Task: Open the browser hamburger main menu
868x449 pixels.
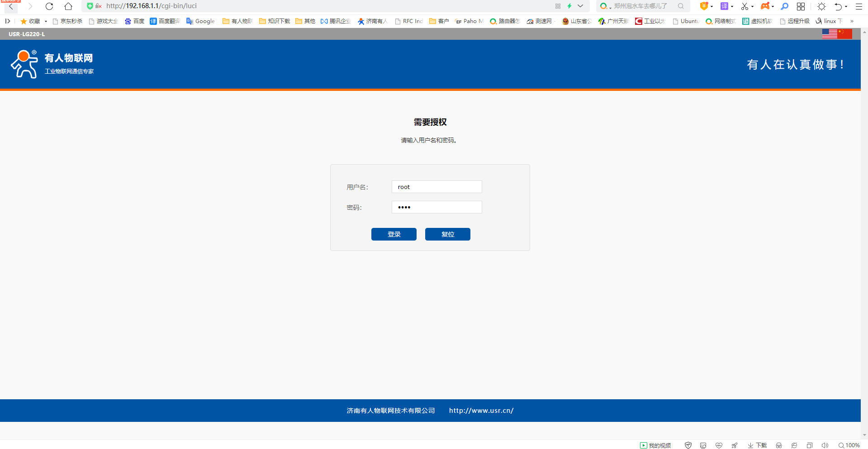Action: tap(859, 6)
